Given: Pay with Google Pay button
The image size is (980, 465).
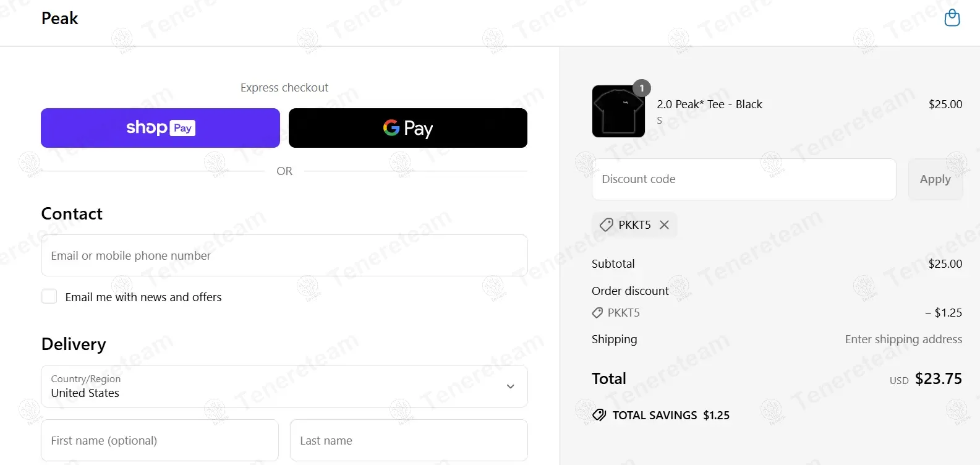Looking at the screenshot, I should pyautogui.click(x=408, y=128).
